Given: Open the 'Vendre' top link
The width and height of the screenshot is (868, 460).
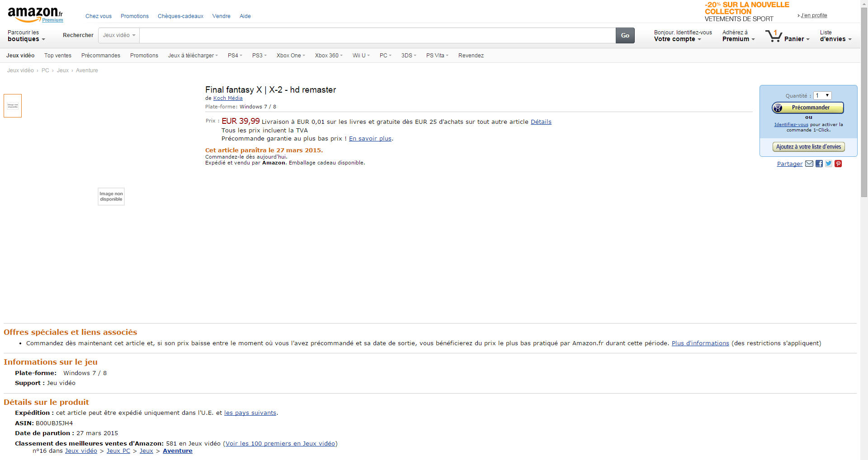Looking at the screenshot, I should click(x=222, y=16).
